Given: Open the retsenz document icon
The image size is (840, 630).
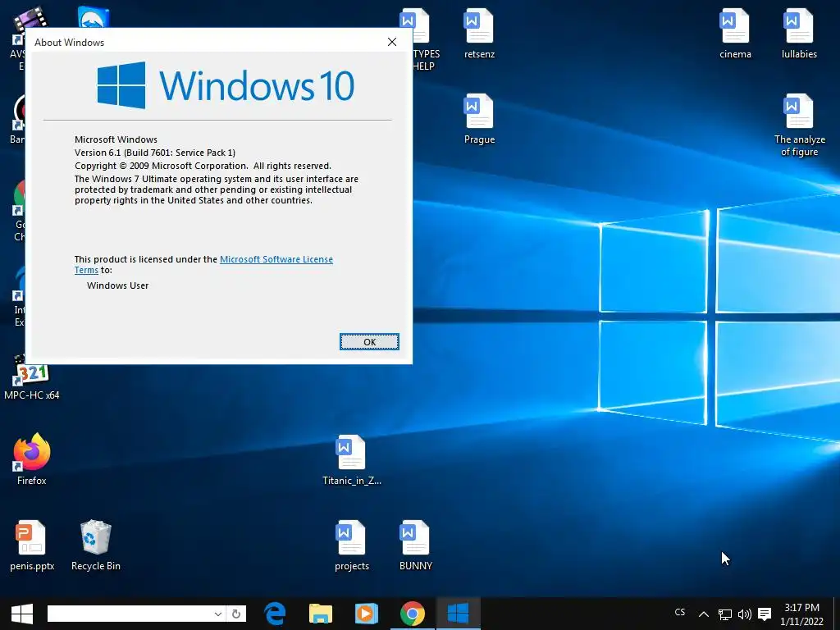Looking at the screenshot, I should coord(479,33).
